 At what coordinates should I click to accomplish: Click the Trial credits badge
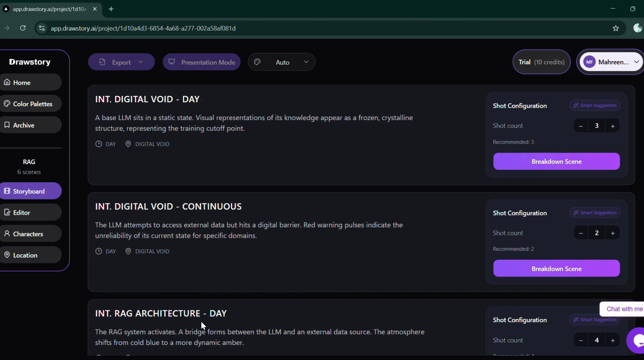[x=541, y=62]
